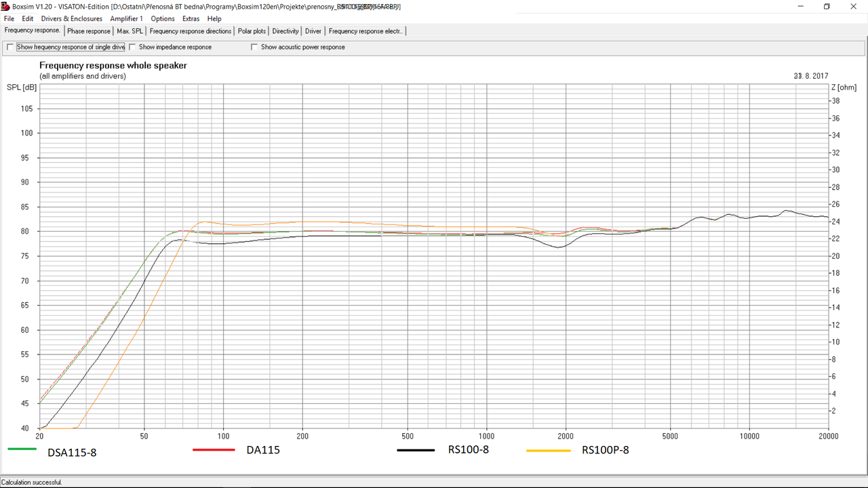This screenshot has height=488, width=868.
Task: Click the RS100P-8 legend label
Action: pyautogui.click(x=606, y=449)
